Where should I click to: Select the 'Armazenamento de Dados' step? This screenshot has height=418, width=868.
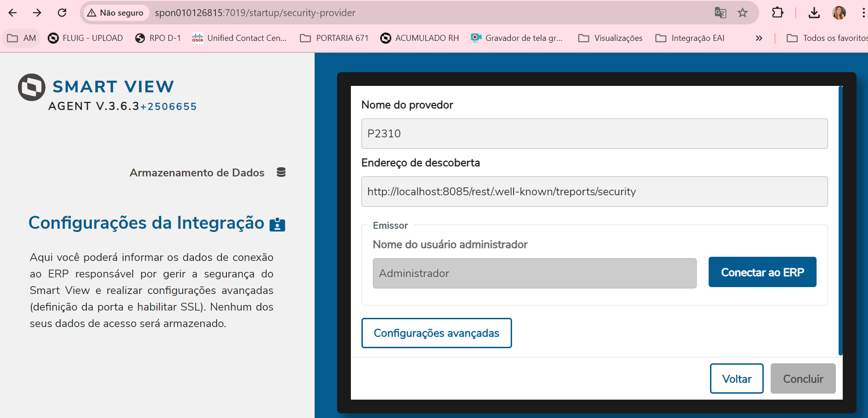click(x=197, y=173)
